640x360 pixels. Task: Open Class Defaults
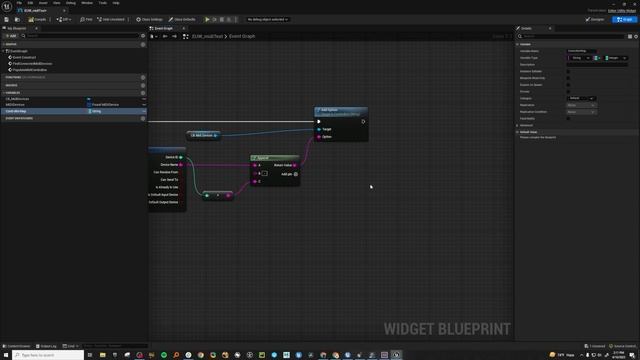[182, 19]
